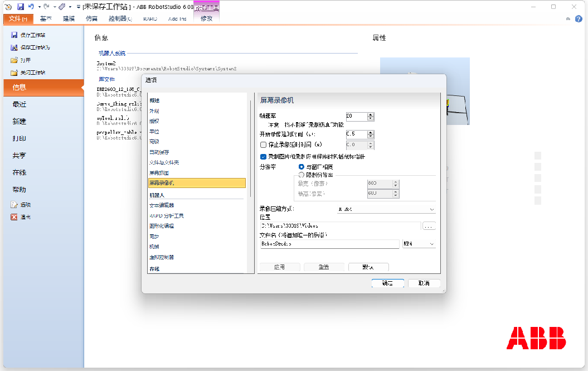588x371 pixels.
Task: Open the screenshot tool dropdown arrow
Action: 70,7
